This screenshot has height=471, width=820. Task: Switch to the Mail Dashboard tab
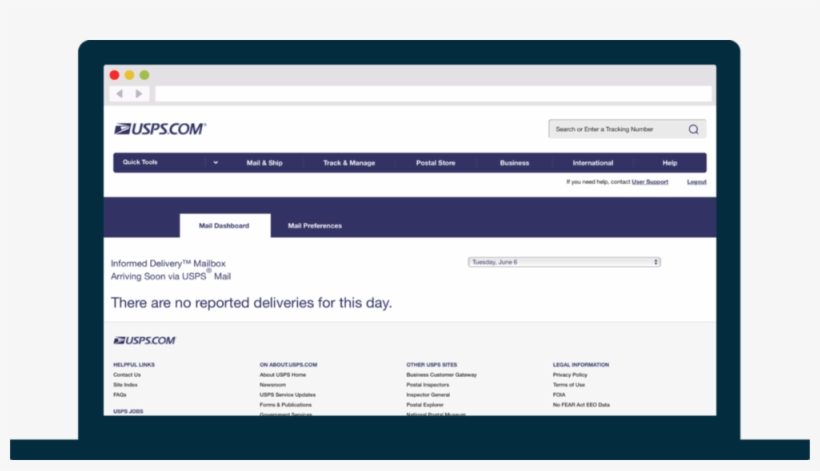[225, 226]
